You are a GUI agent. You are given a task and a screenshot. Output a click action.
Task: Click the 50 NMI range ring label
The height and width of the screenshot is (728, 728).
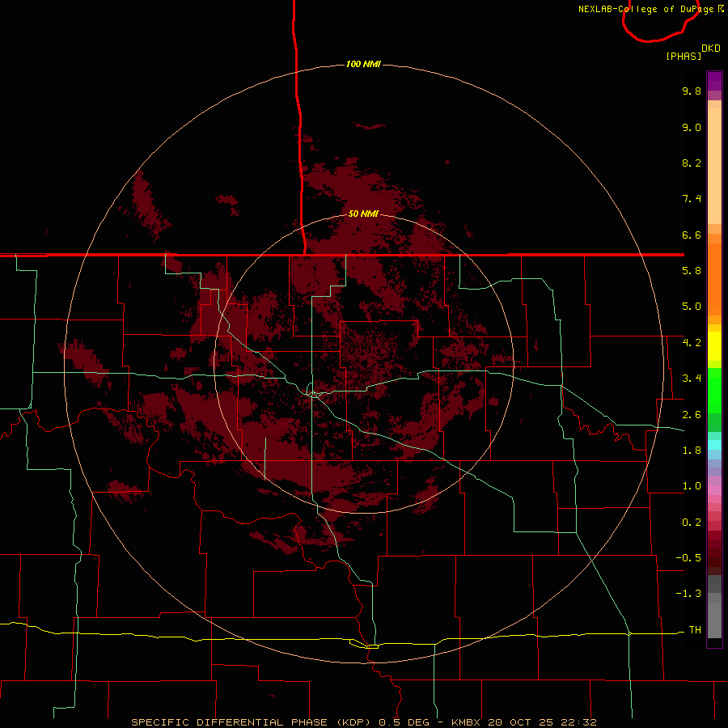pyautogui.click(x=363, y=214)
